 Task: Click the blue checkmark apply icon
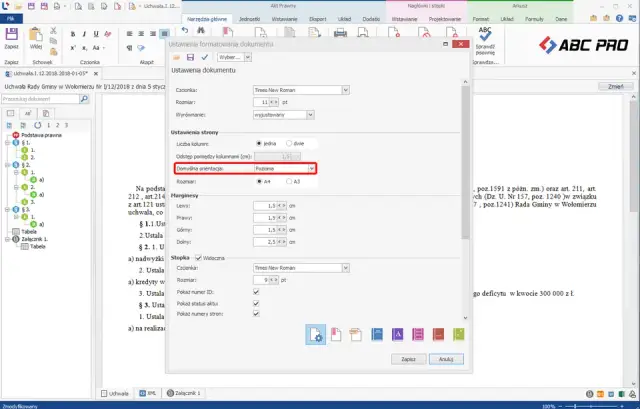(x=204, y=57)
